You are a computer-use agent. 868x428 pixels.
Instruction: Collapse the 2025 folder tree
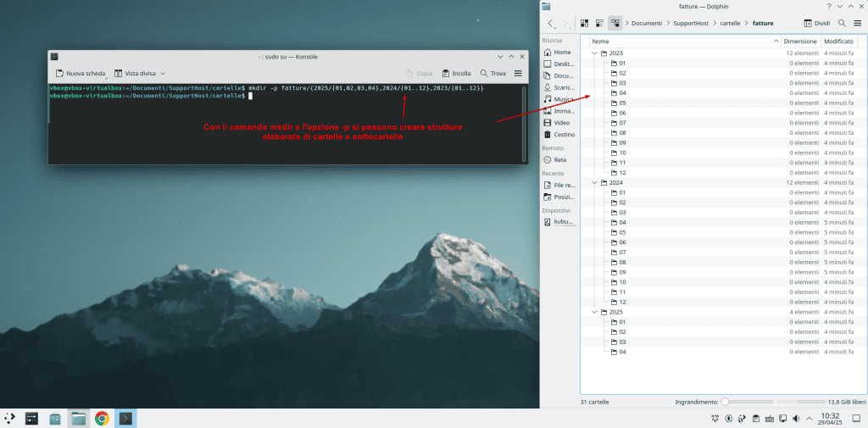[x=594, y=312]
